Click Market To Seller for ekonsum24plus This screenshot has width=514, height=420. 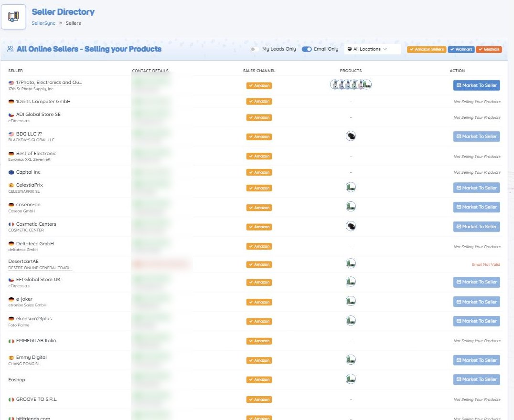pos(476,321)
